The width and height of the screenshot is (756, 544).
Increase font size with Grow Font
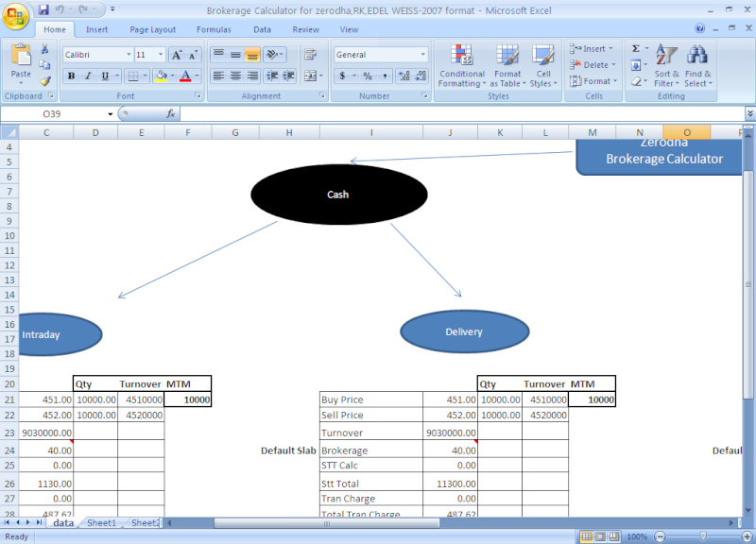click(177, 55)
